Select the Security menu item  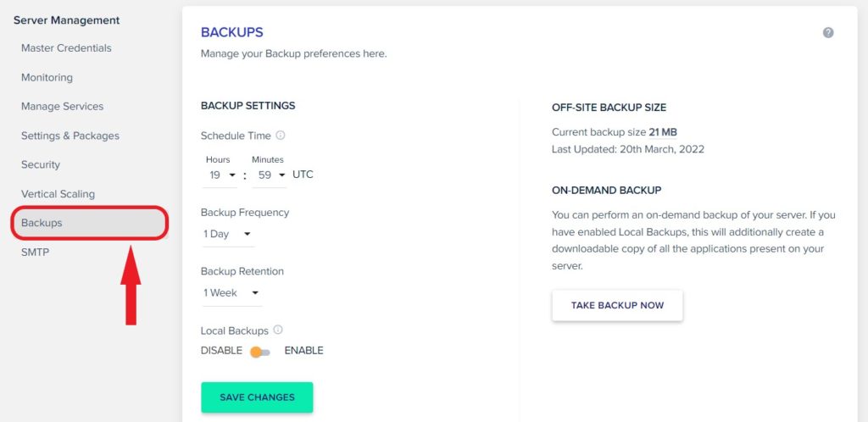[41, 164]
